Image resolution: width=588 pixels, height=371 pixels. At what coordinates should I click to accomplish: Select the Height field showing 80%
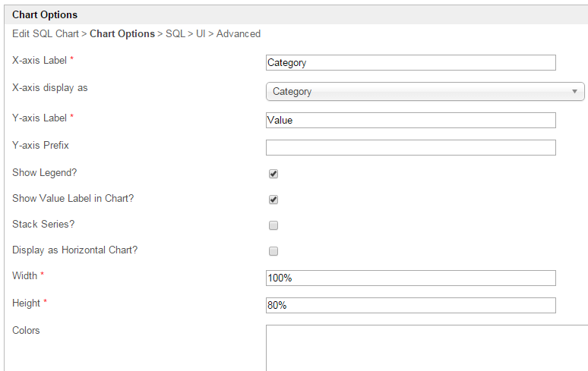point(410,305)
